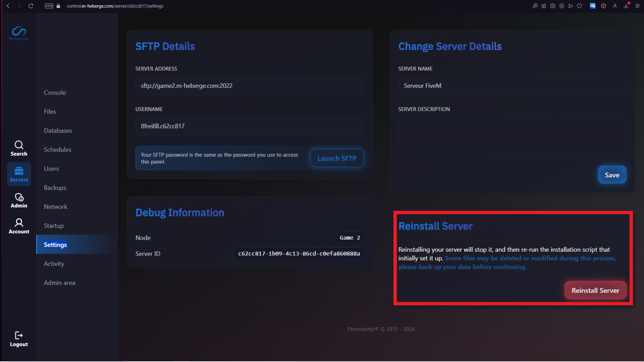The image size is (644, 362).
Task: Open the Admin shield icon
Action: tap(19, 197)
